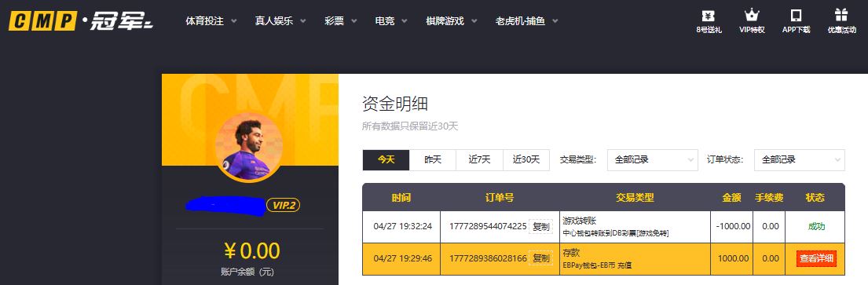The height and width of the screenshot is (285, 868).
Task: Click the 存款 transaction type
Action: (x=571, y=253)
